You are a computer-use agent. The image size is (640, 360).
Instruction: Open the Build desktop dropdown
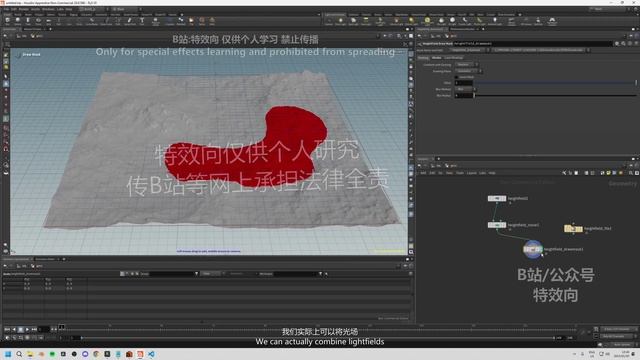click(x=94, y=9)
